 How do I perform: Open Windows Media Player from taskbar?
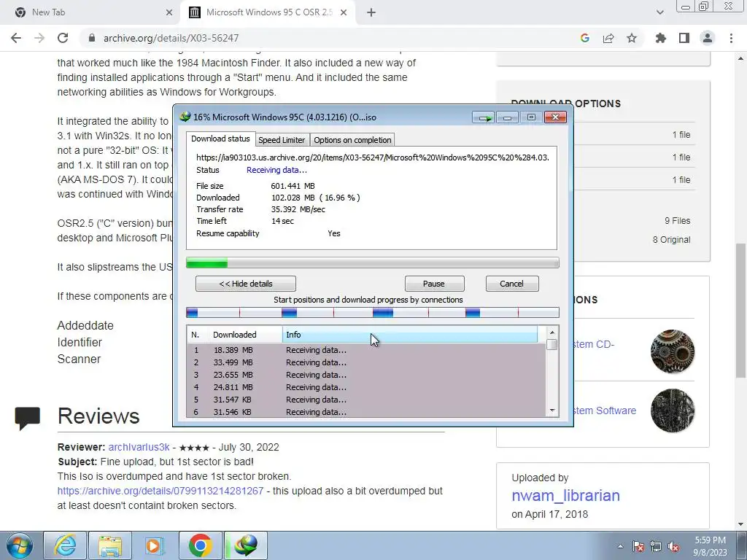point(155,545)
